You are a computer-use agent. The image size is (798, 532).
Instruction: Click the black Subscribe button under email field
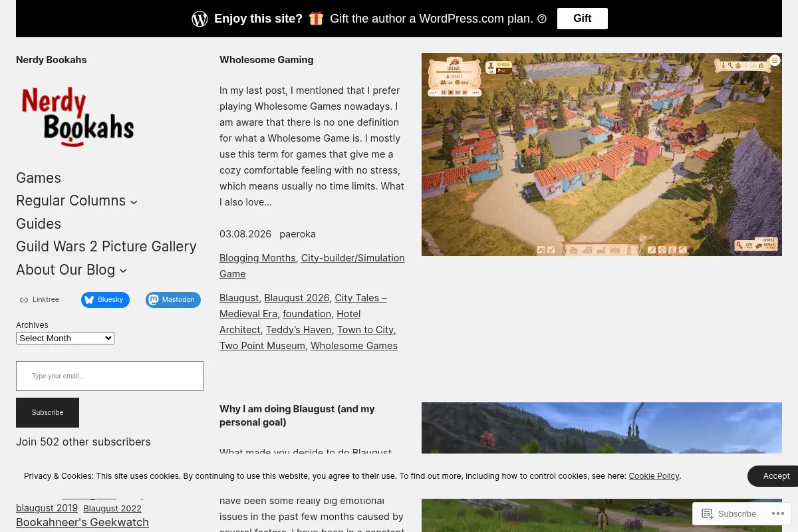pos(47,412)
